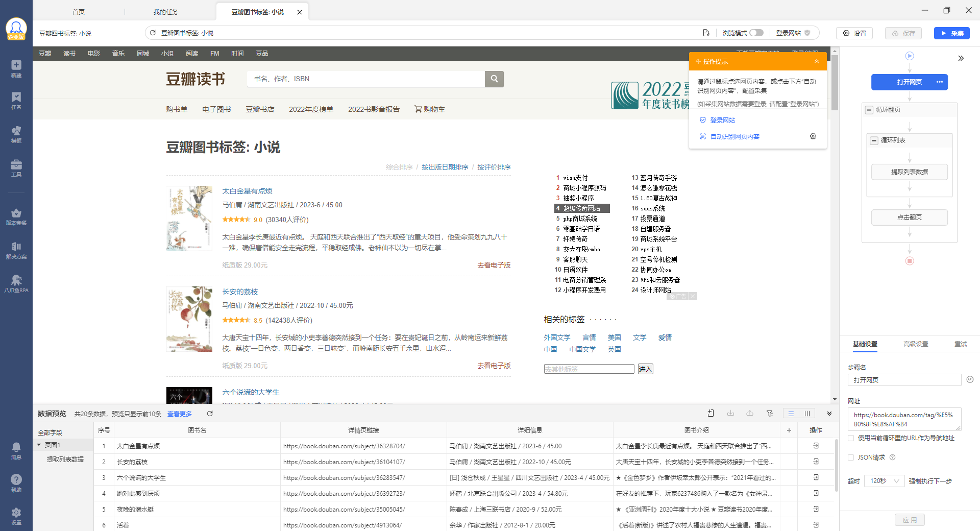Open 设置 (Settings) gear at sidebar bottom
Screen dimensions: 980x531
pos(16,516)
